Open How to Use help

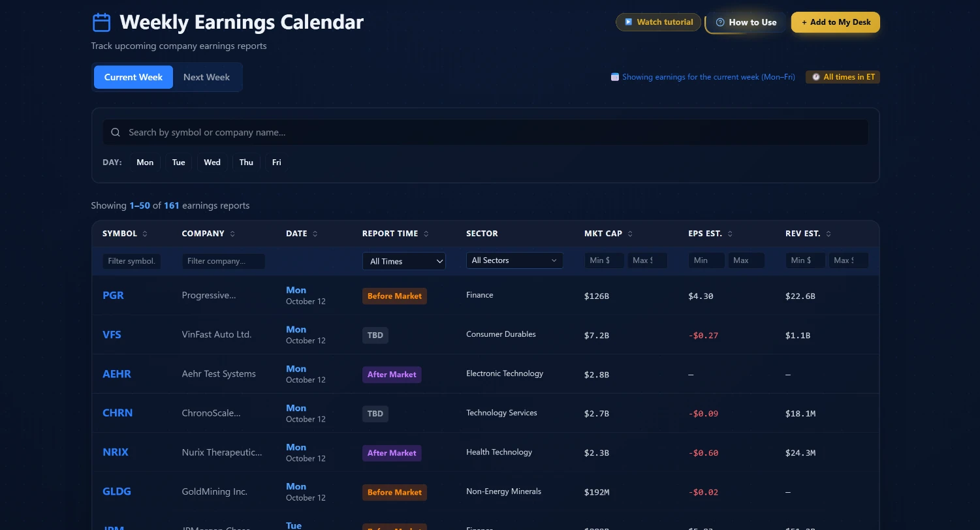(x=746, y=22)
